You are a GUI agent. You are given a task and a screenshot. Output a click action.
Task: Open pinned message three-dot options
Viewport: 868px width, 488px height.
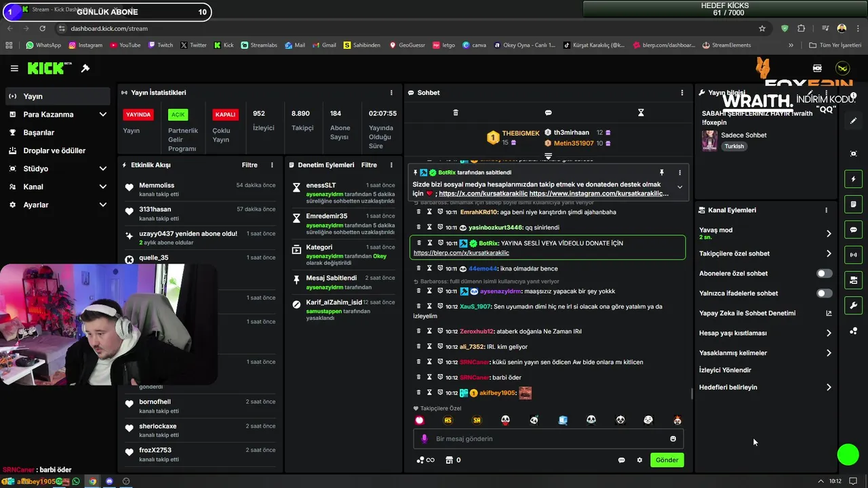click(x=679, y=173)
